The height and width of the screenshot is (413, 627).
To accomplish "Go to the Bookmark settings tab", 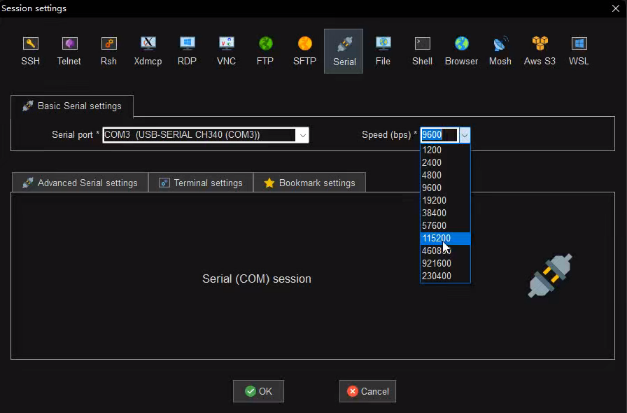I will click(310, 183).
